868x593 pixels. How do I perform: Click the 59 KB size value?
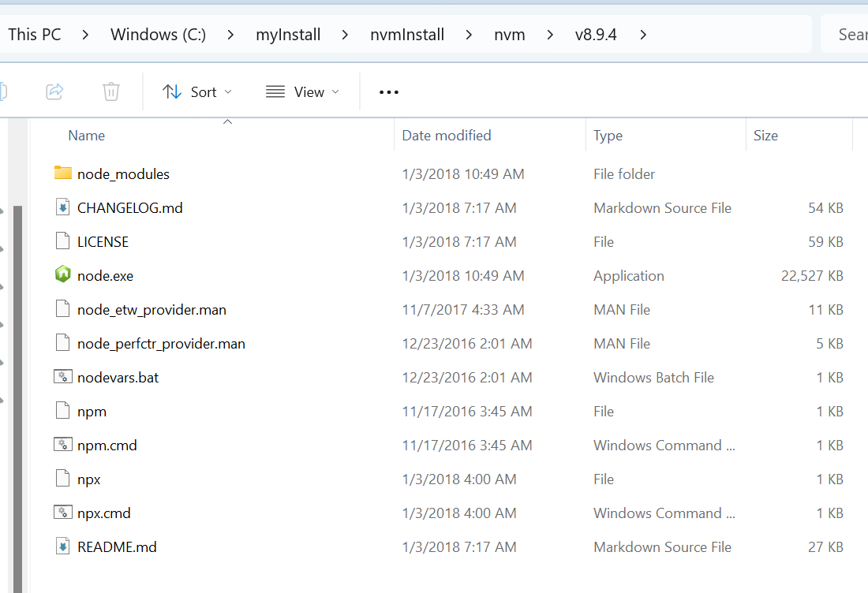point(825,242)
